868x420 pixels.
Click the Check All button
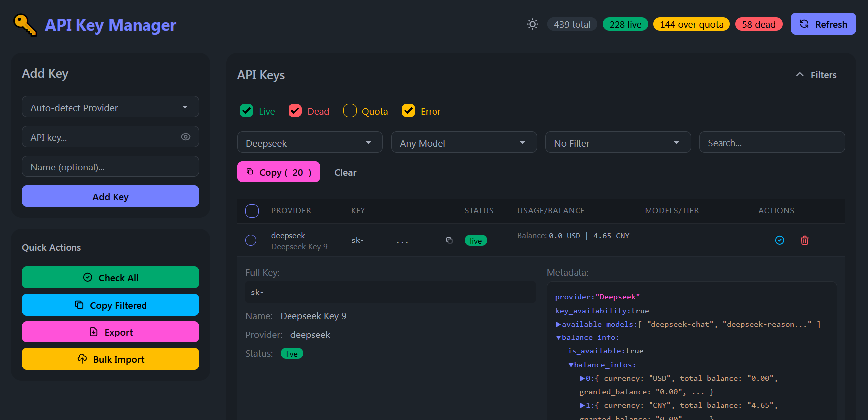coord(110,277)
